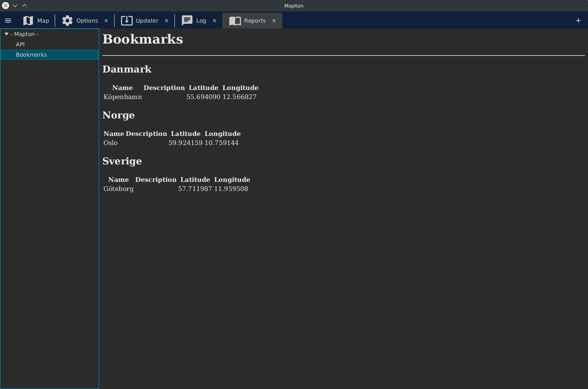
Task: Close the Options tab
Action: pyautogui.click(x=106, y=21)
